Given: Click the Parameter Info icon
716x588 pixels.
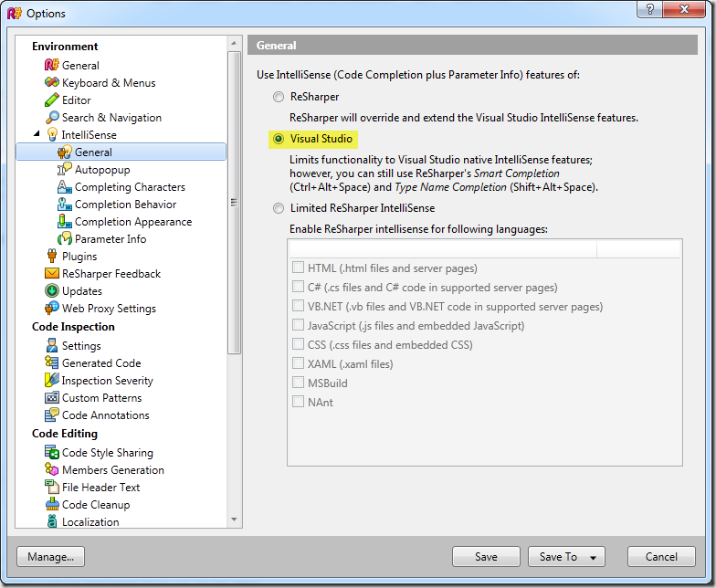Looking at the screenshot, I should pyautogui.click(x=64, y=238).
